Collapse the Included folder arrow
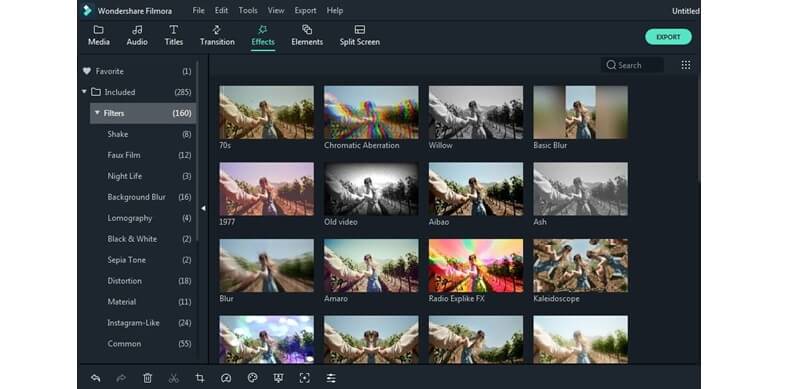The image size is (800, 389). point(84,92)
